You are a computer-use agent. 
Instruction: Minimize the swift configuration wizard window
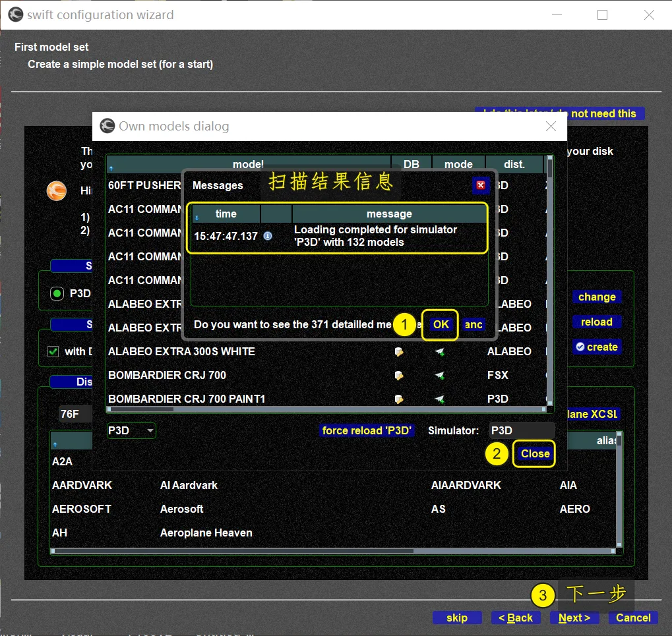click(x=557, y=15)
